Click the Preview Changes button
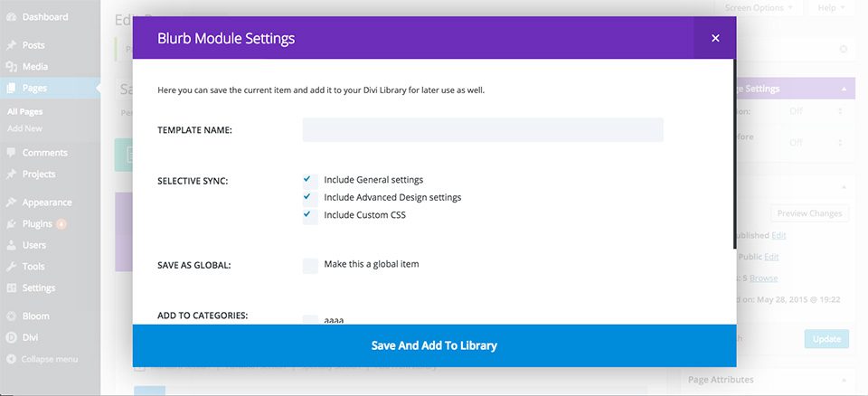The image size is (868, 396). [x=809, y=213]
